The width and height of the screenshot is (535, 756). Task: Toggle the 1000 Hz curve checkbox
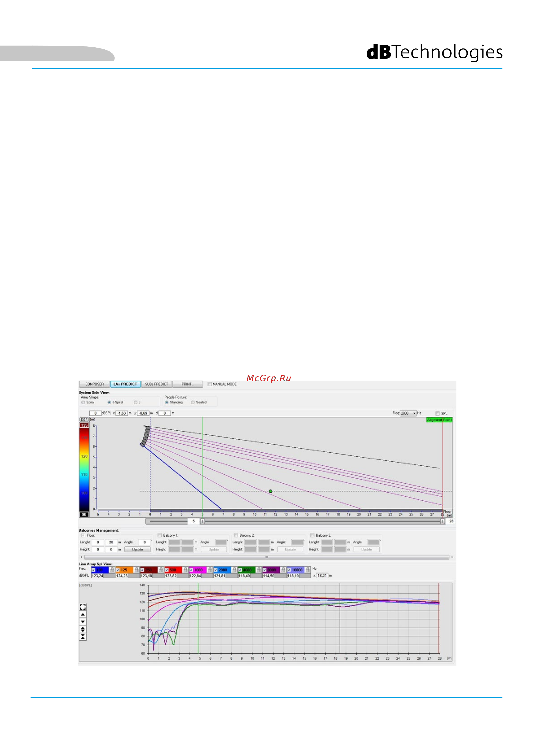coord(191,570)
